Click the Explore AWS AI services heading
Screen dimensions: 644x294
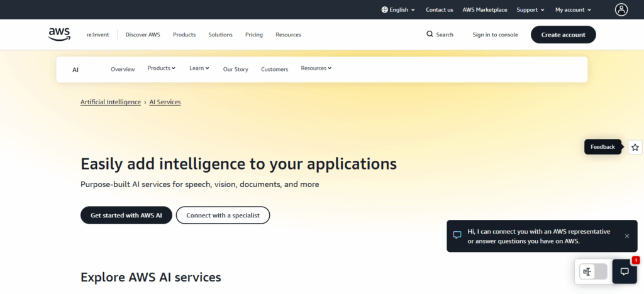click(x=151, y=277)
